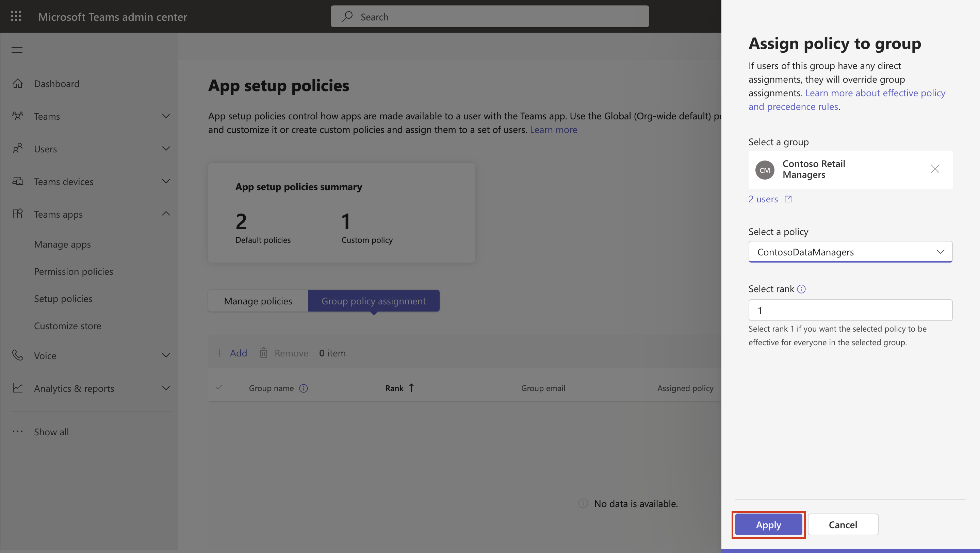This screenshot has height=553, width=980.
Task: Click the Group email column header
Action: [543, 388]
